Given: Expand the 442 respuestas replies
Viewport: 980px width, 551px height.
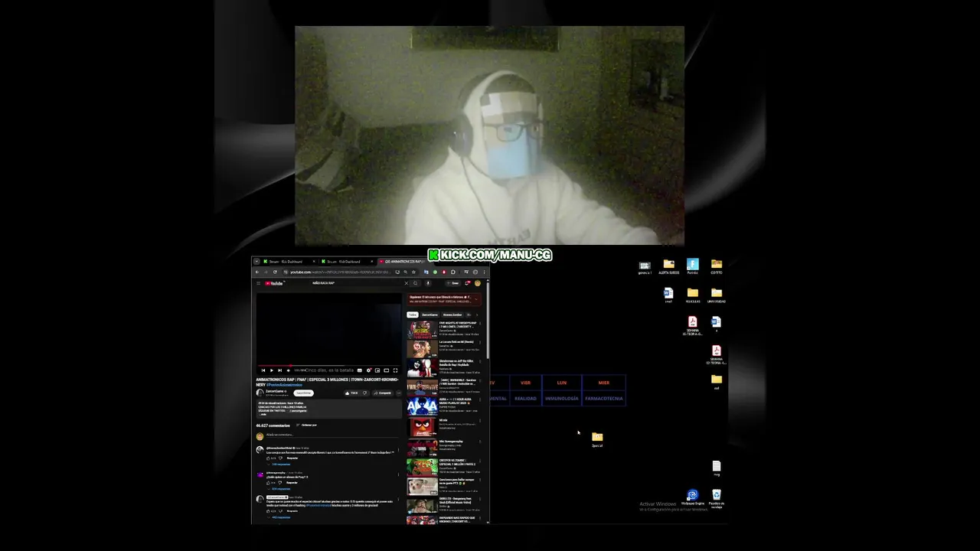Looking at the screenshot, I should tap(279, 517).
